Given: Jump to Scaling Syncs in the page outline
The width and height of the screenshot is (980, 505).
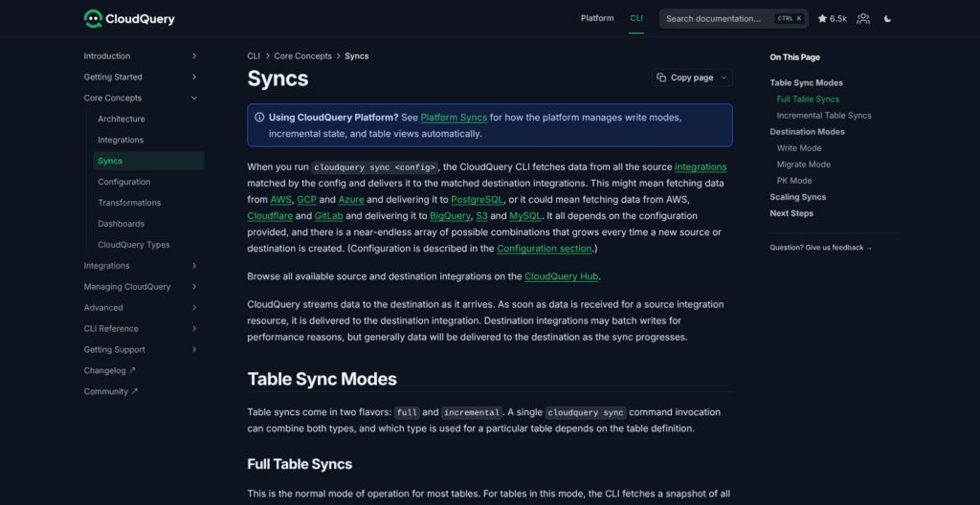Looking at the screenshot, I should pyautogui.click(x=797, y=197).
